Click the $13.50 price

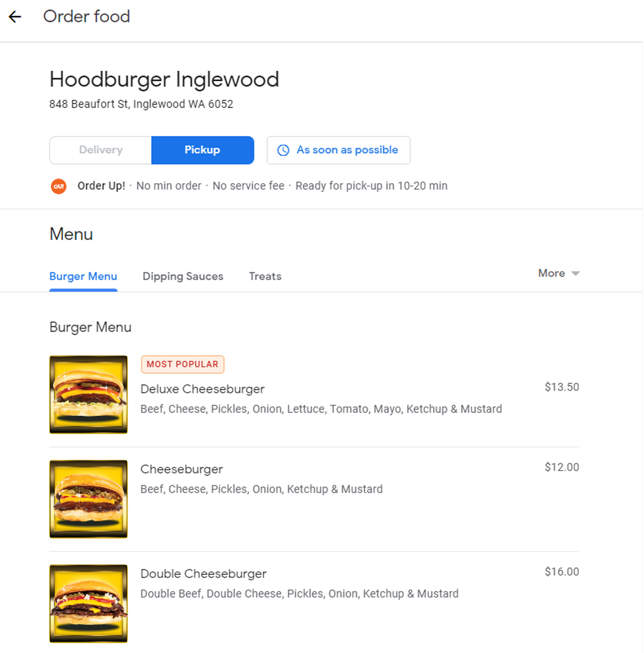[562, 387]
